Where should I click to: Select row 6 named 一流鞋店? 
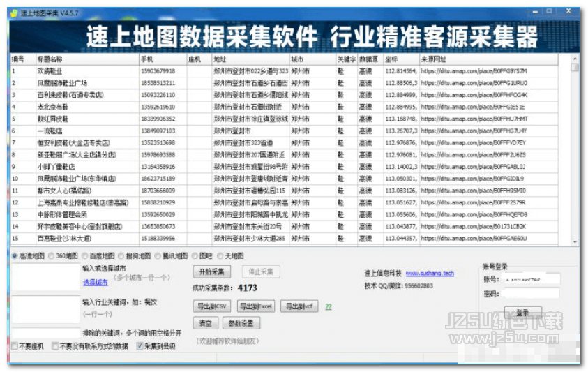point(284,131)
